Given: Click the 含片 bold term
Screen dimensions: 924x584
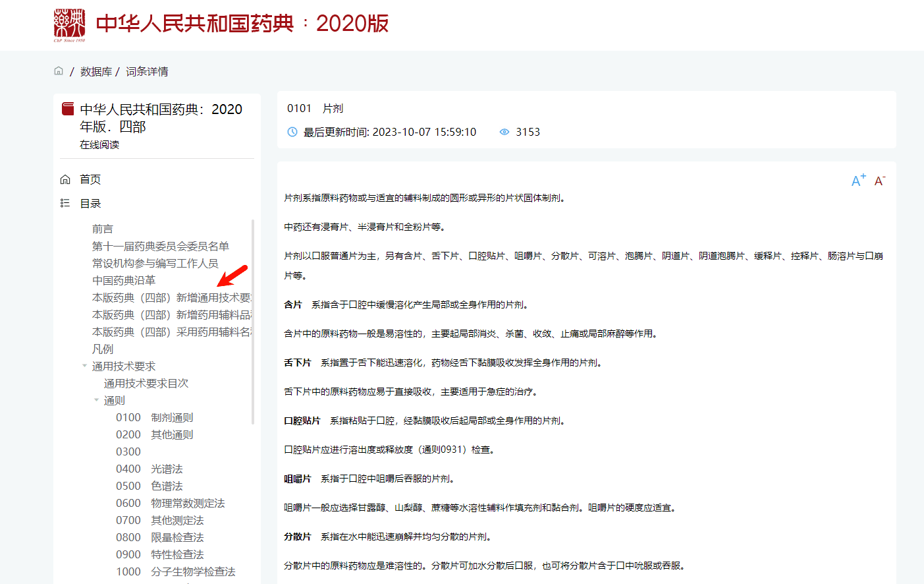Looking at the screenshot, I should pos(293,305).
